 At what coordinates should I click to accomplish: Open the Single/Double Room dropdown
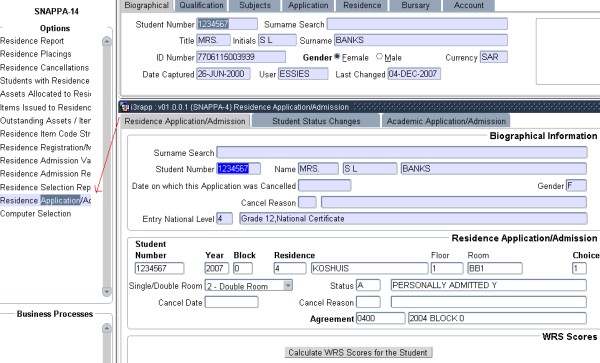click(x=288, y=285)
